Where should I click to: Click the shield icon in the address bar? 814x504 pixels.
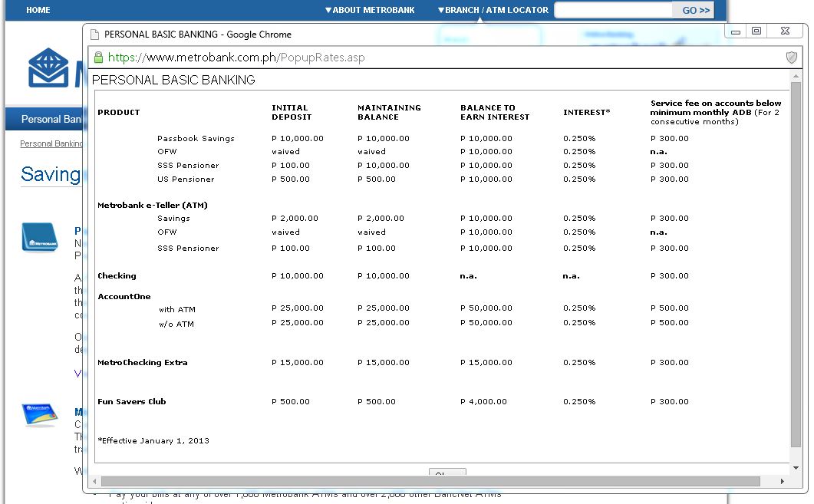[x=791, y=58]
